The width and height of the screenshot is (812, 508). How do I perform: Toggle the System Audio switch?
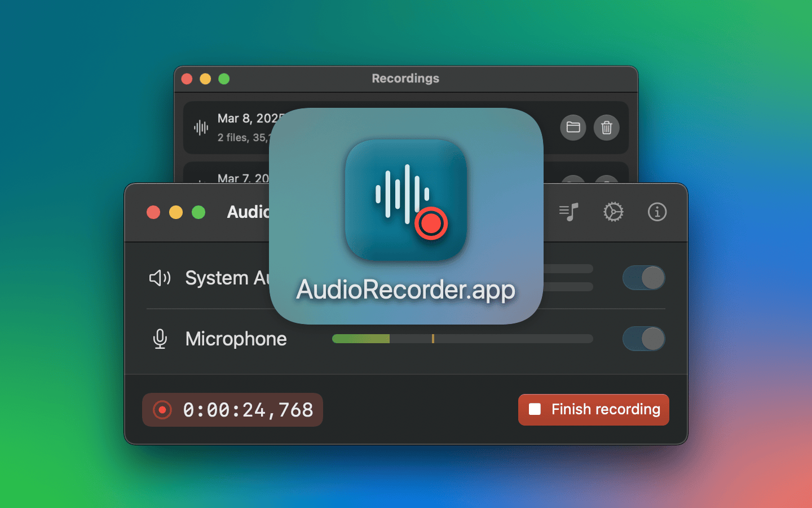644,278
